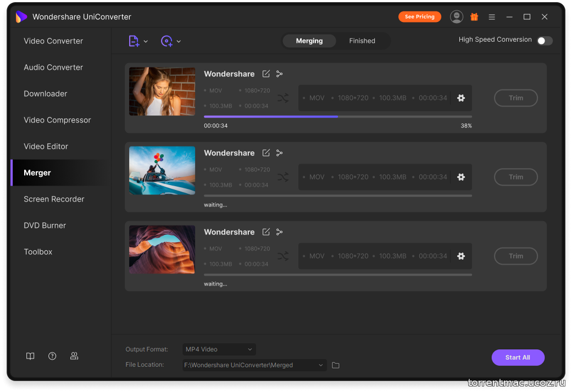Rename the canyon video title
This screenshot has width=572, height=392.
(266, 232)
